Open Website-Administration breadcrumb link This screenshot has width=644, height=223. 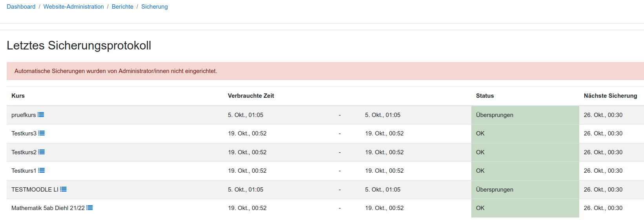[73, 7]
